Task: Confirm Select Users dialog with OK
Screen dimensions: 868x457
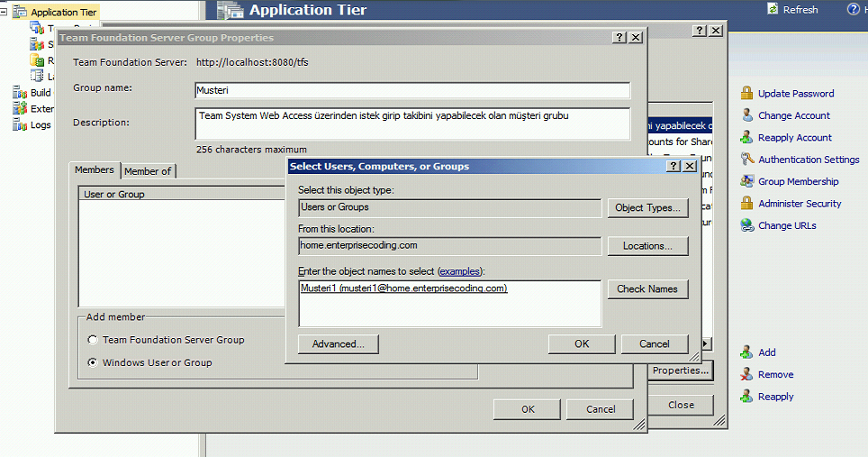Action: pos(582,344)
